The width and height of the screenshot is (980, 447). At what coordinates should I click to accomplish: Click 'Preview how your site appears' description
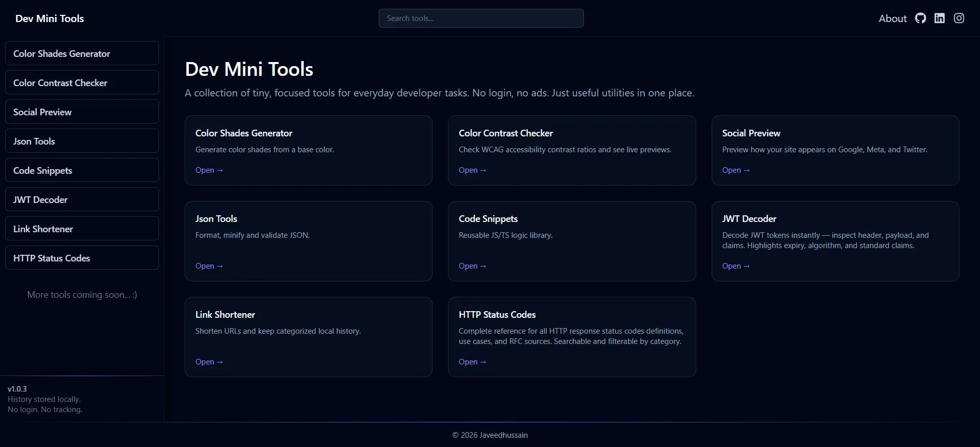(x=825, y=150)
